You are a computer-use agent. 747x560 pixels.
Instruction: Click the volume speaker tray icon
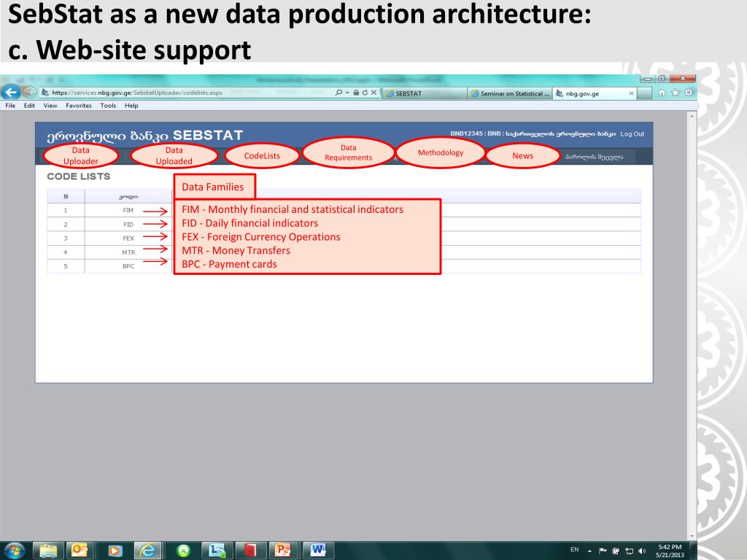[642, 551]
